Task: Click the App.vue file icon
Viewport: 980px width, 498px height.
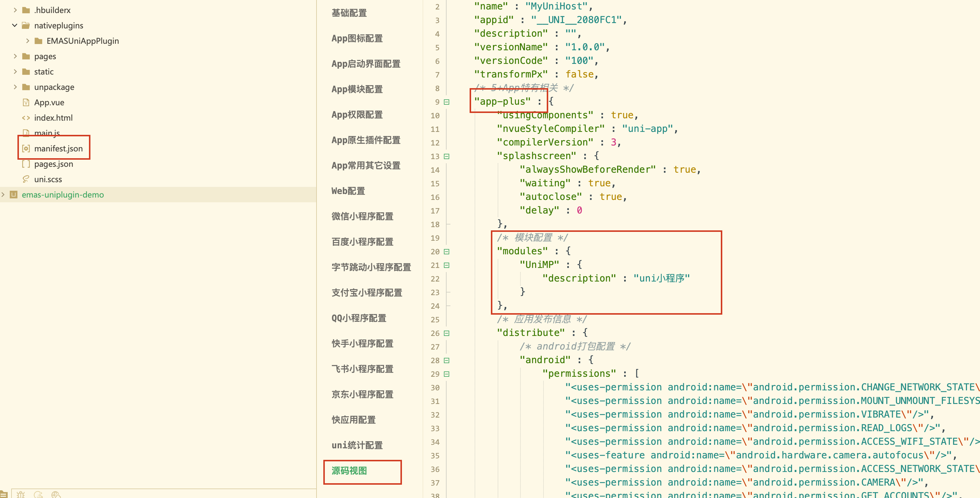Action: pos(26,102)
